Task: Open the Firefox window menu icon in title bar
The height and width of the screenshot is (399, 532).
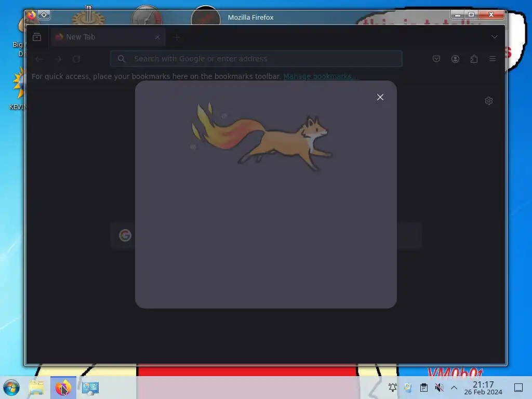Action: [31, 15]
